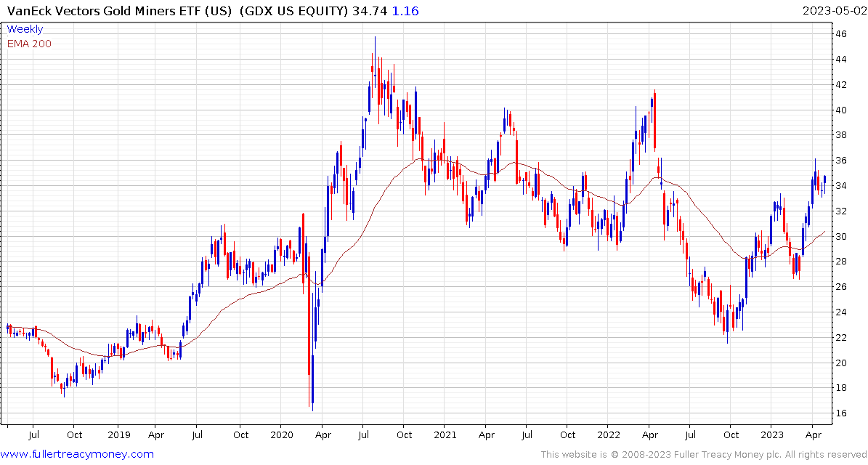The width and height of the screenshot is (868, 465).
Task: Click the 16 price axis label
Action: click(x=841, y=413)
